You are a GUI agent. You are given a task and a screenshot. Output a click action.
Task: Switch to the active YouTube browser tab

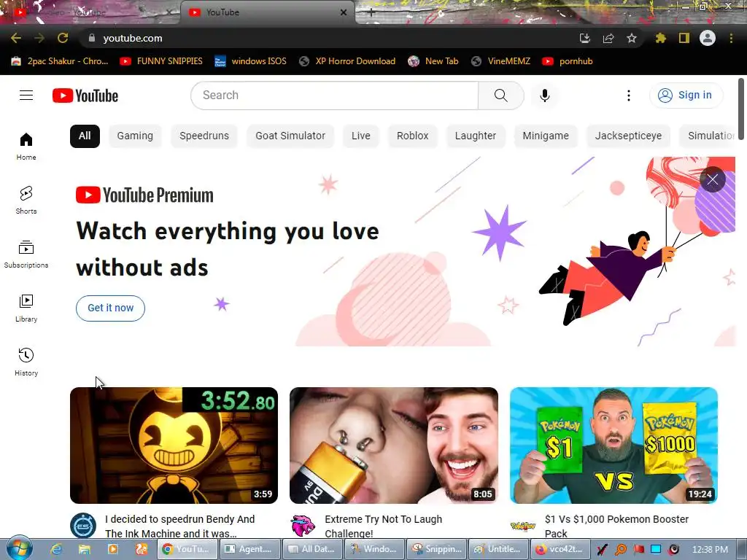coord(267,12)
